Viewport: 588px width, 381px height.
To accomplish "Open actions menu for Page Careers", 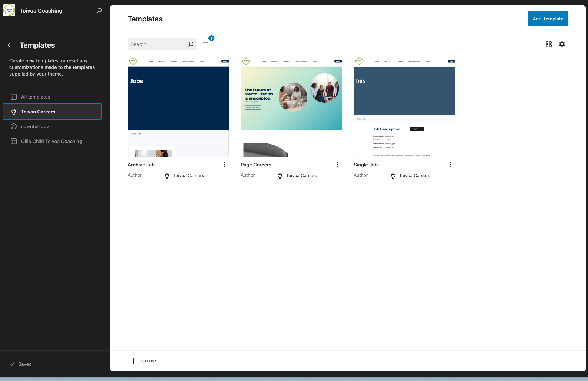I will point(338,165).
